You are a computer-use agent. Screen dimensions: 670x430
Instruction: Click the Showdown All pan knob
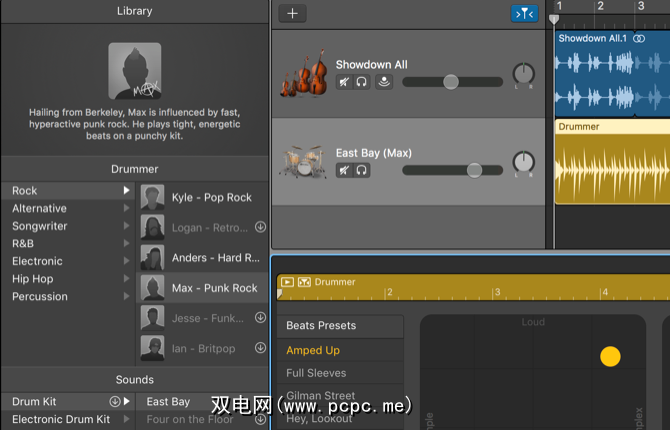pyautogui.click(x=523, y=74)
